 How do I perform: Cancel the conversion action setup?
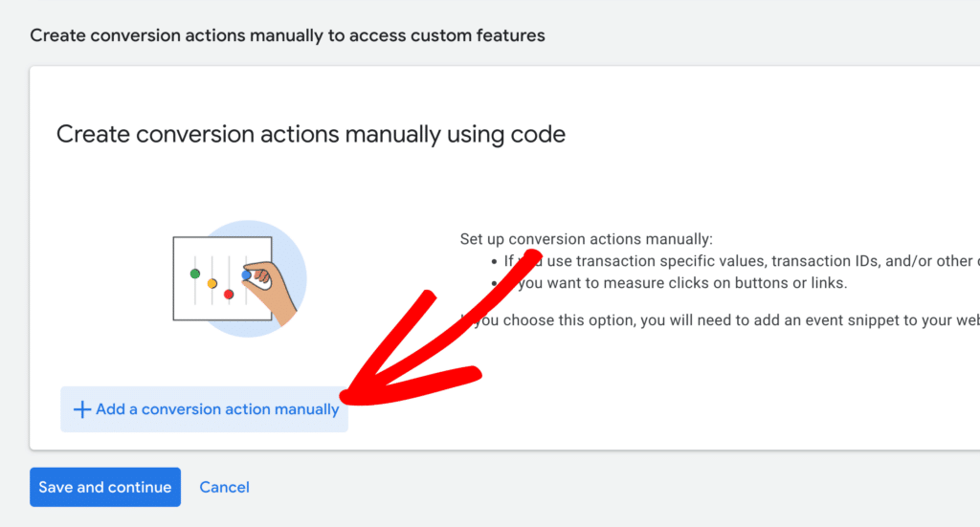pyautogui.click(x=224, y=487)
